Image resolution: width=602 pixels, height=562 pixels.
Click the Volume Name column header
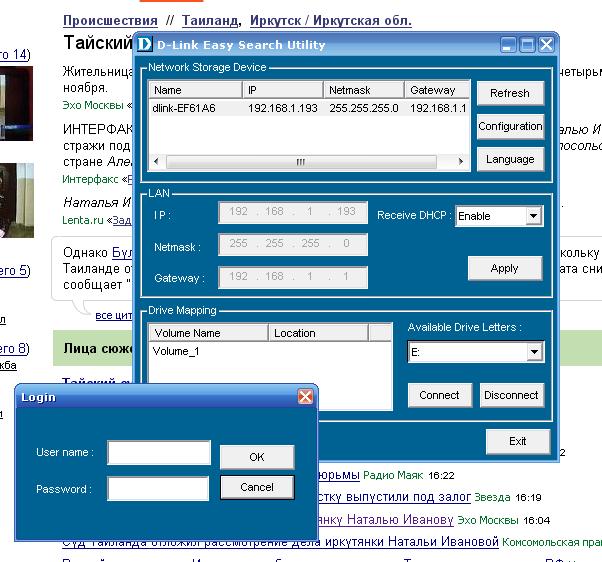point(208,333)
